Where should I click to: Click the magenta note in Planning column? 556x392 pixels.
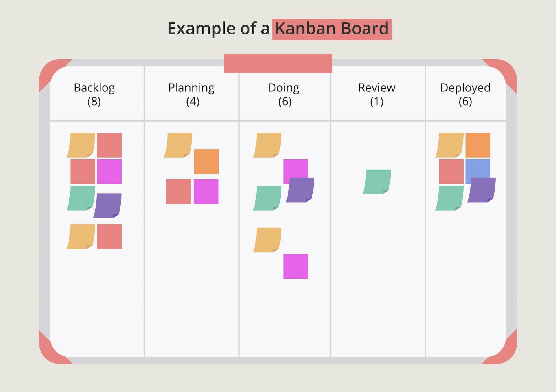[x=206, y=192]
